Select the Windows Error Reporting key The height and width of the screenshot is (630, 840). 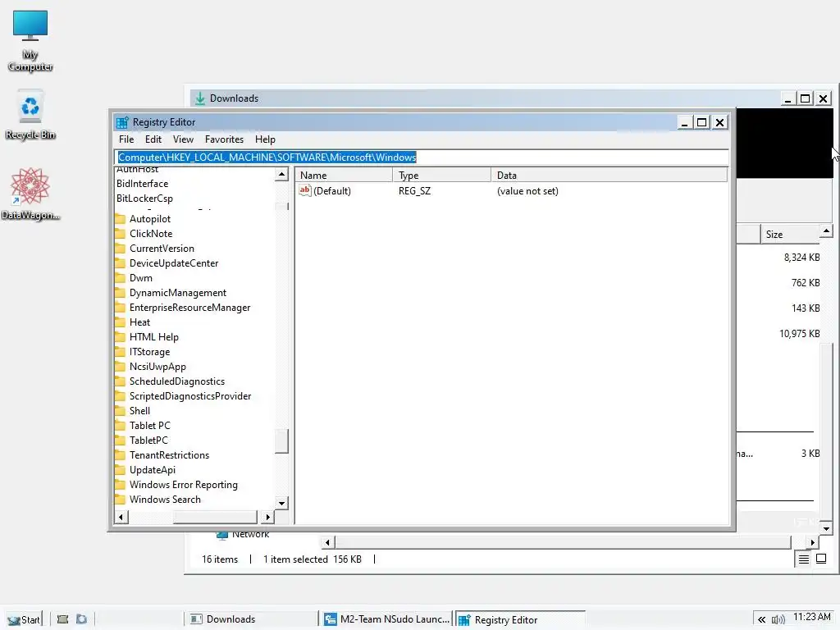point(184,484)
